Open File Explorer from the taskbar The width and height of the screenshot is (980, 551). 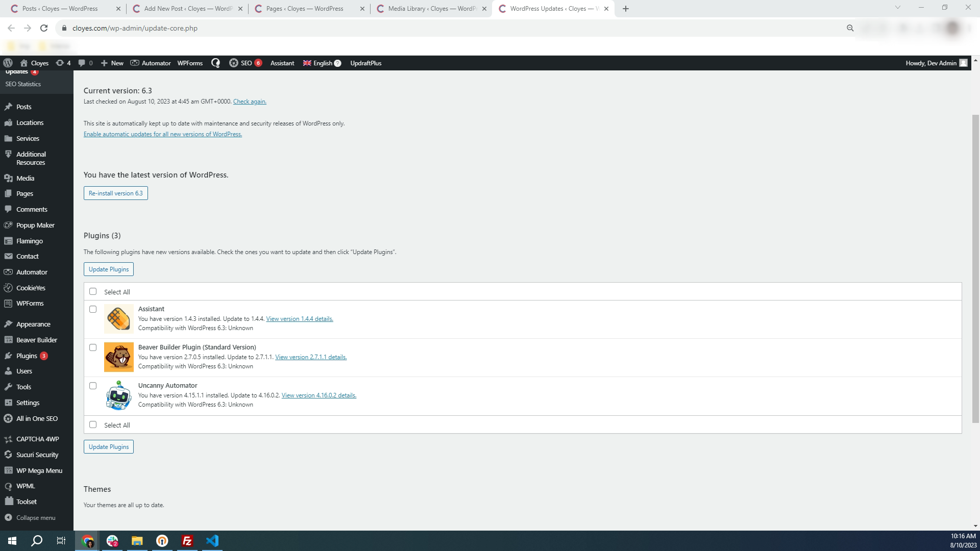(x=137, y=541)
